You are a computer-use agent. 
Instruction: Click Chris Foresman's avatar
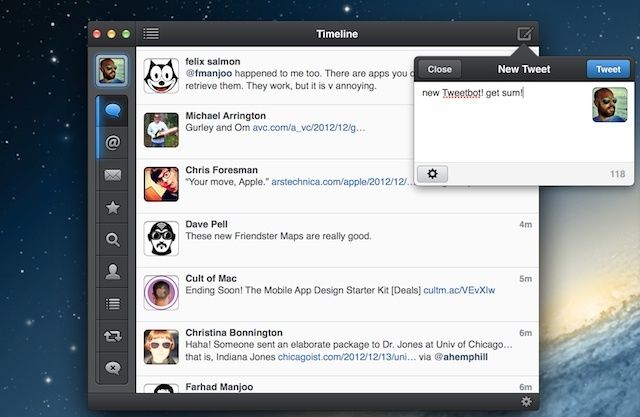(x=161, y=184)
